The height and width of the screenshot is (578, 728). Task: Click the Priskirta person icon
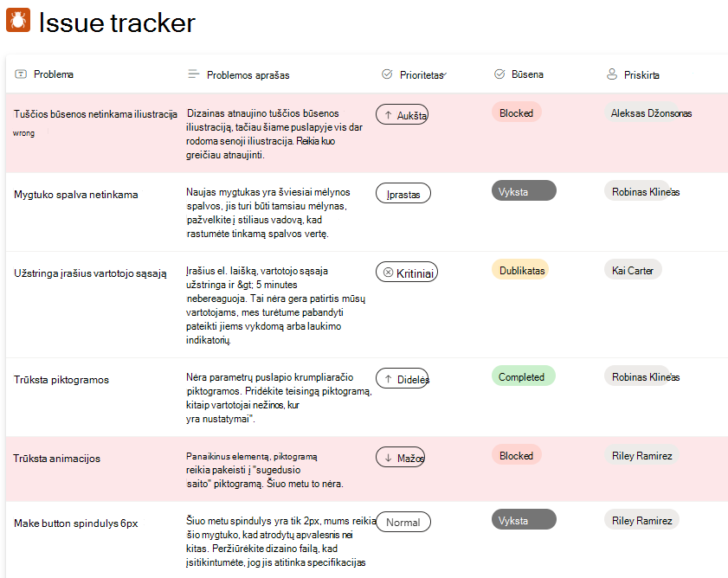[612, 74]
